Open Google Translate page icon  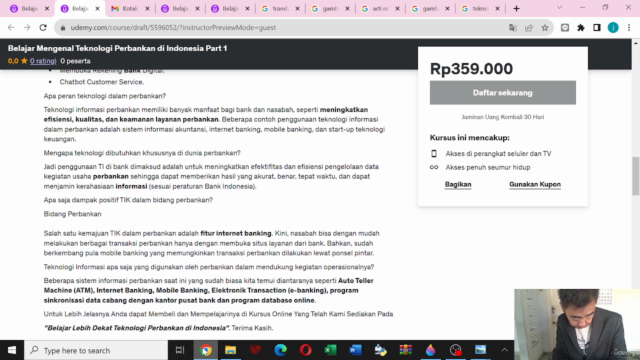(513, 28)
